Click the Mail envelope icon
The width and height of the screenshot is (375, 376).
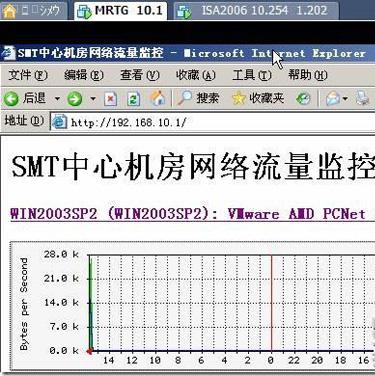pyautogui.click(x=333, y=99)
